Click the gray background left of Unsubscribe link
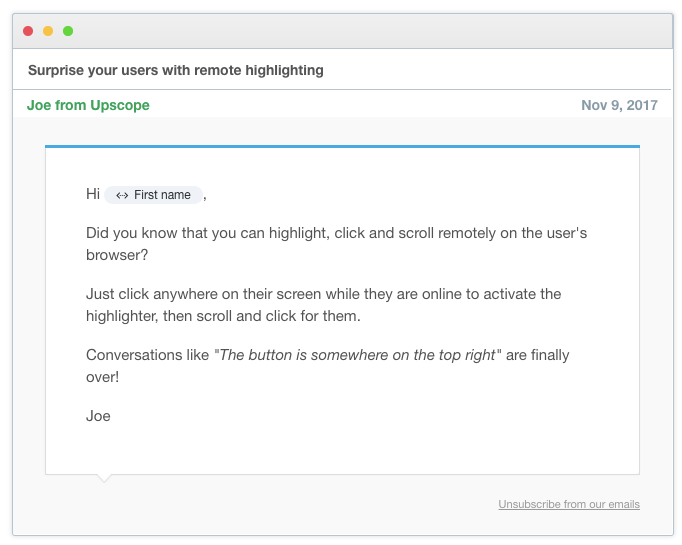 [x=300, y=504]
